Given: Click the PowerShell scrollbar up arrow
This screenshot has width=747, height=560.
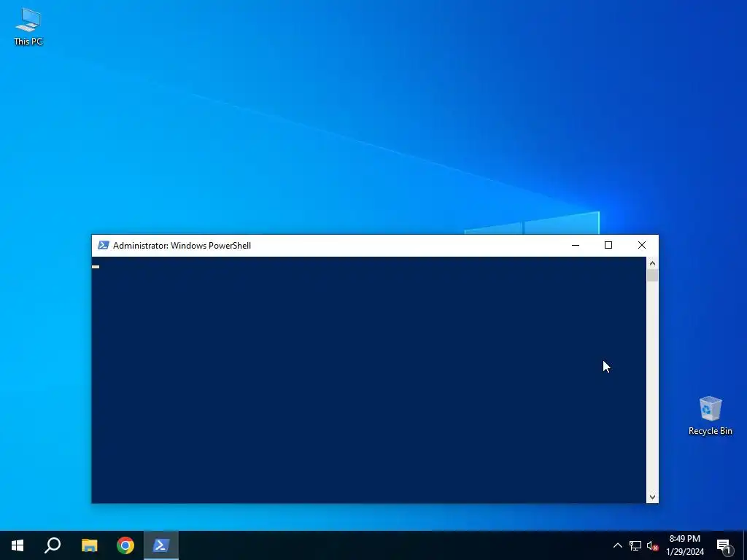Looking at the screenshot, I should click(x=652, y=263).
